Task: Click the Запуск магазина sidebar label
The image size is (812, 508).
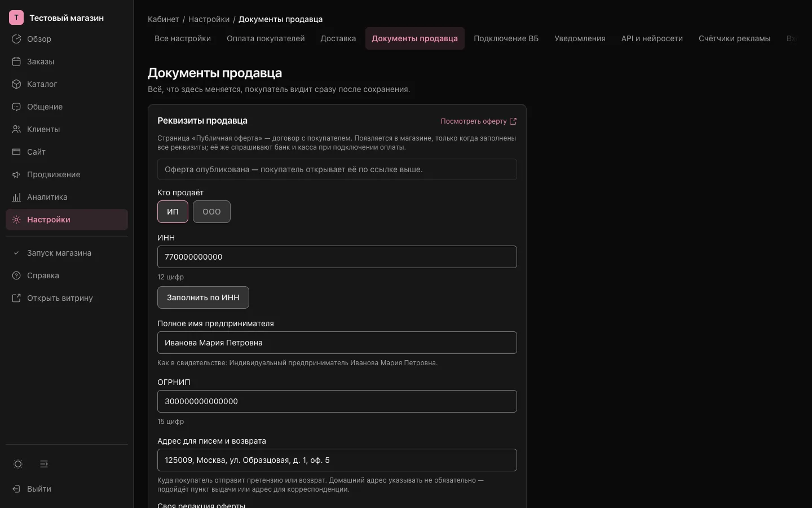Action: coord(59,253)
